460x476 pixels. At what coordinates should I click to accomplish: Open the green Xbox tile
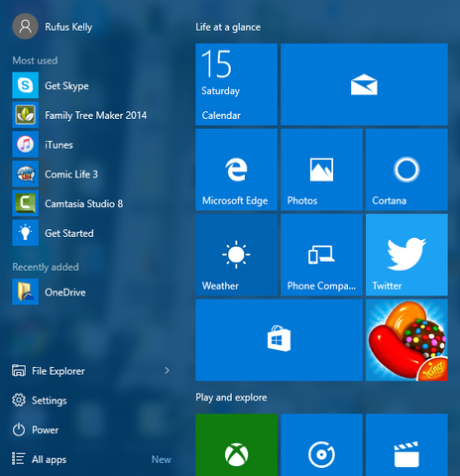pyautogui.click(x=236, y=445)
